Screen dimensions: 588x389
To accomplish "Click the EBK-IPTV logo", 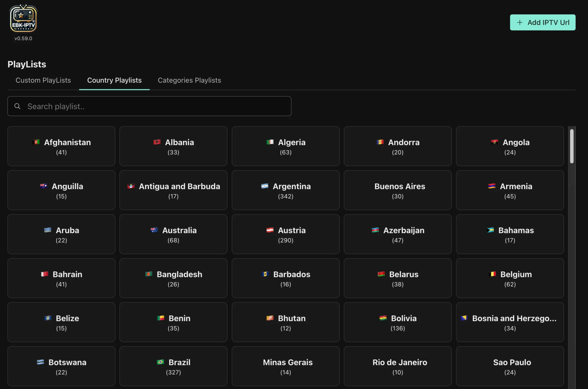I will click(x=23, y=18).
